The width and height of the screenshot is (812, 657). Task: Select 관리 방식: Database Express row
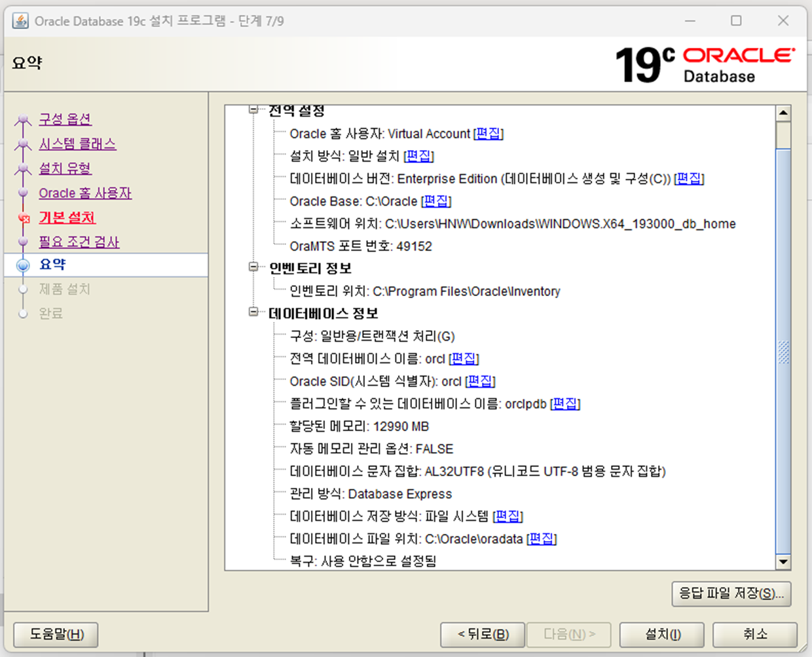click(371, 494)
